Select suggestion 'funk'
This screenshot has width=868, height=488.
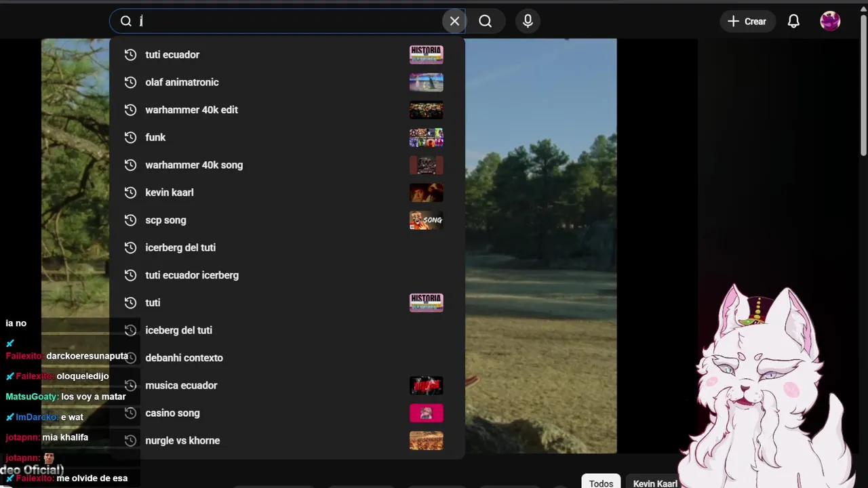pyautogui.click(x=155, y=138)
